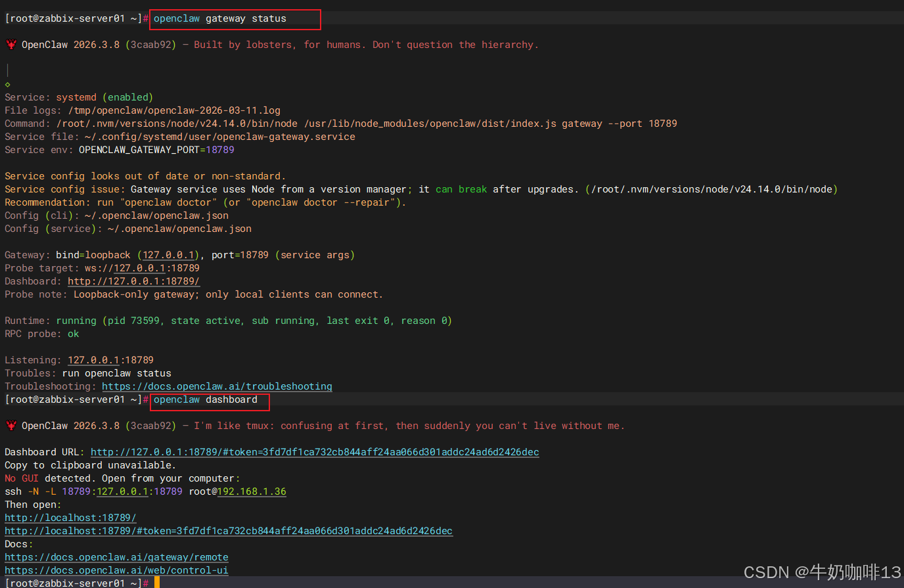Click 127.0.0.1 in the Probe target line
Viewport: 904px width, 588px height.
coord(139,268)
